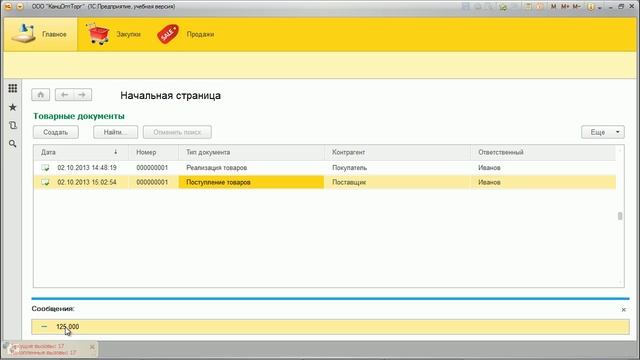
Task: Click green favorites icon in title bar
Action: pos(503,7)
